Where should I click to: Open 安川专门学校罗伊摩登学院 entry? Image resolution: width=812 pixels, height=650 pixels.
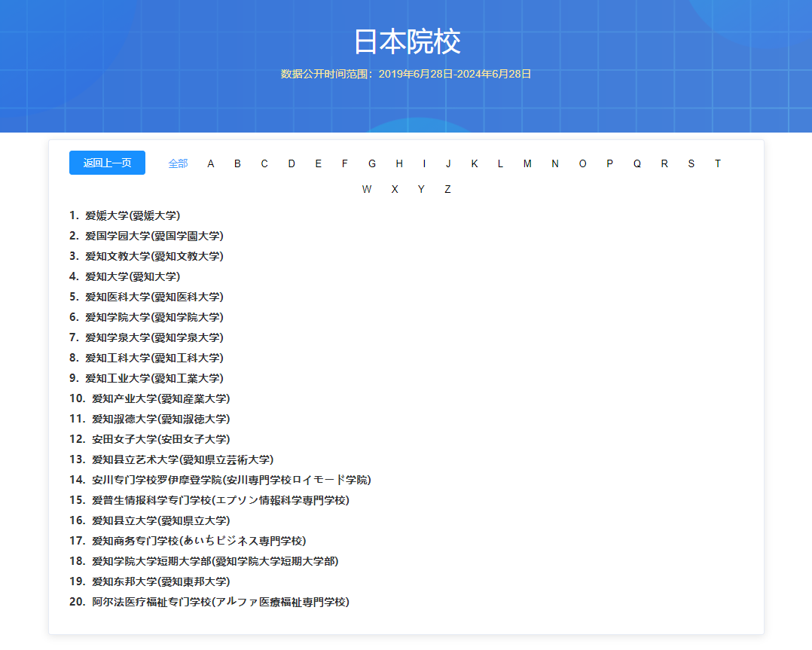click(x=231, y=480)
